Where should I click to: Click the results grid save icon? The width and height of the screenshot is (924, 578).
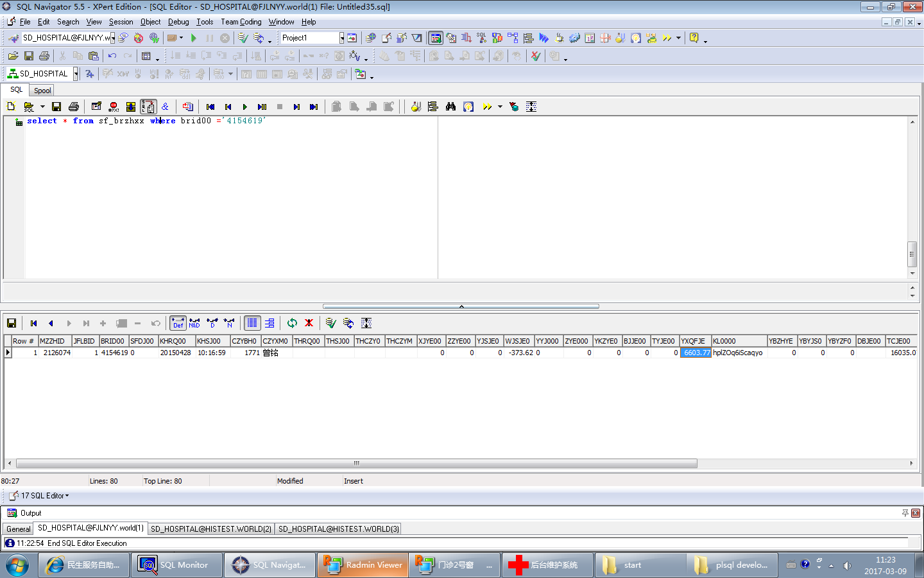click(12, 323)
